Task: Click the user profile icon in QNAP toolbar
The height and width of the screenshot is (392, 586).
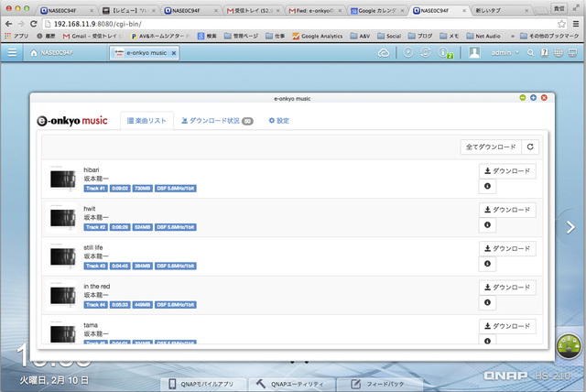Action: click(474, 53)
